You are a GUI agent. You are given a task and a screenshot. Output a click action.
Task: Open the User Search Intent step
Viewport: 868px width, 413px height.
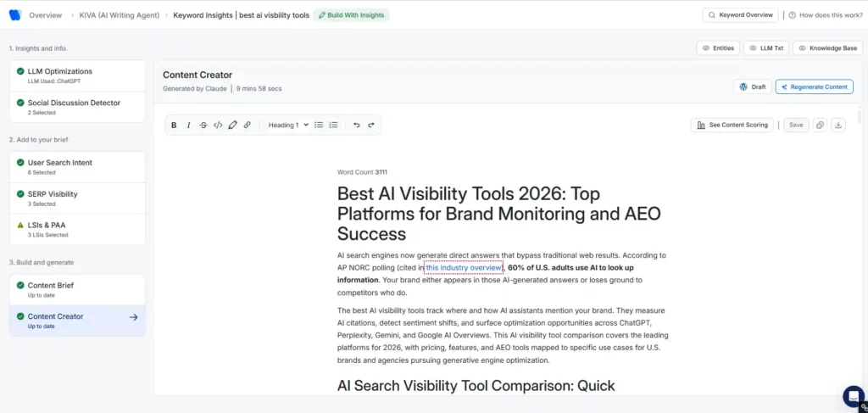tap(77, 167)
